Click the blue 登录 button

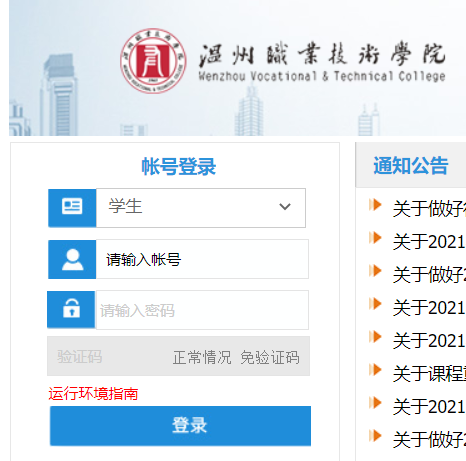[x=180, y=426]
